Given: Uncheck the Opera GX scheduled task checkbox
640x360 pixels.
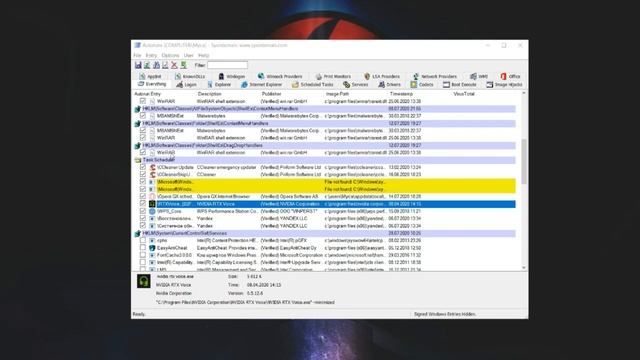Looking at the screenshot, I should [142, 196].
